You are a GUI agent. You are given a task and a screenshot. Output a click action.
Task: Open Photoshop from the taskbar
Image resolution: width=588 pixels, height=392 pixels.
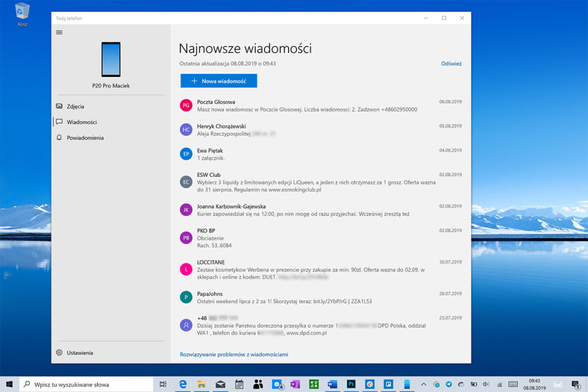[351, 384]
